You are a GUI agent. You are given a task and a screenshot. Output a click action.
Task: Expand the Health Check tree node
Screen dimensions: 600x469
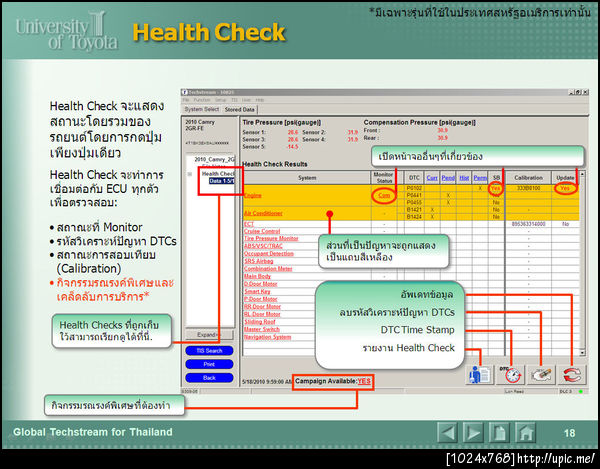click(189, 174)
